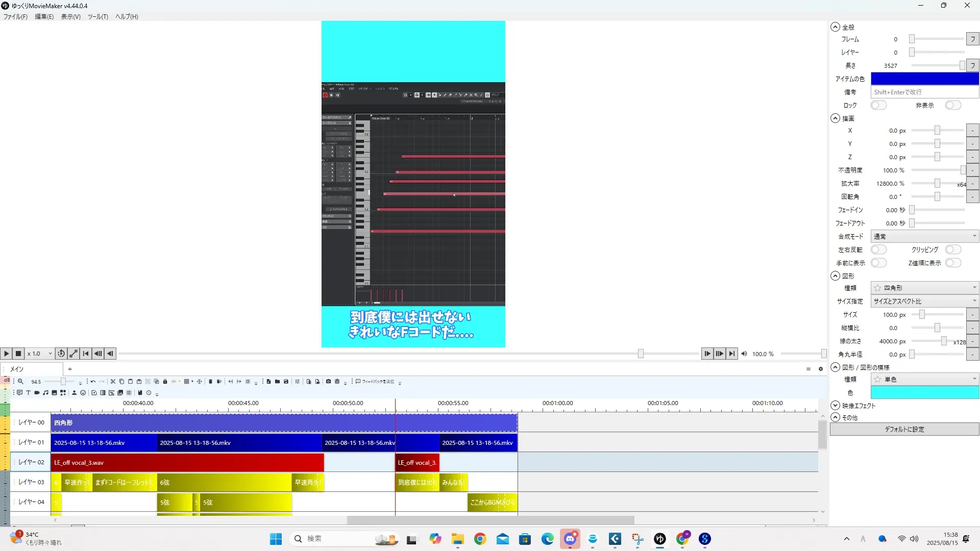
Task: Click the lock item icon in timeline toolbar
Action: tap(165, 382)
